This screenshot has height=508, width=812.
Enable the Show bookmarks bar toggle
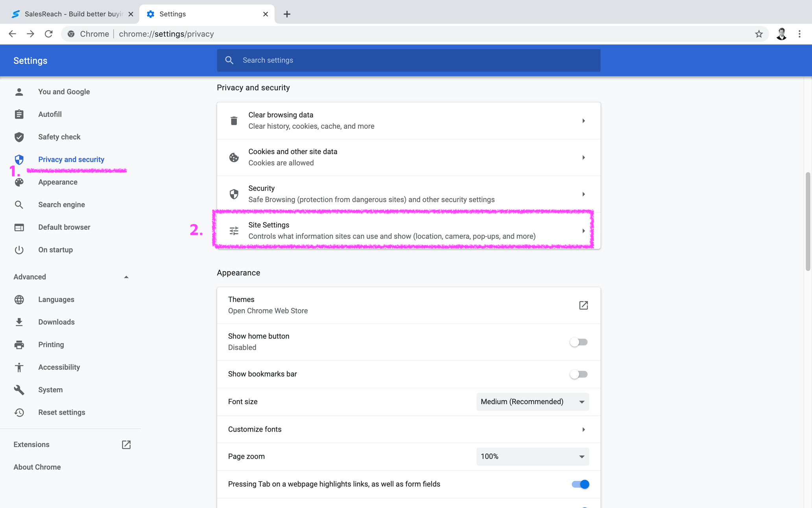click(578, 374)
